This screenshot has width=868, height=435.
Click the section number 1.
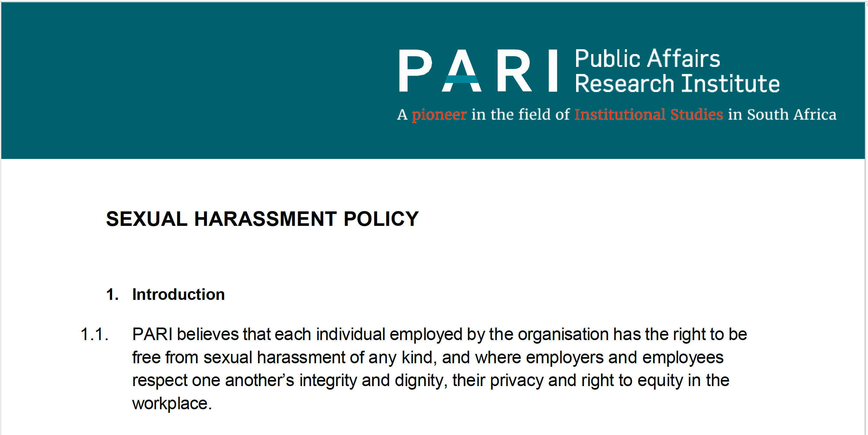pyautogui.click(x=112, y=294)
